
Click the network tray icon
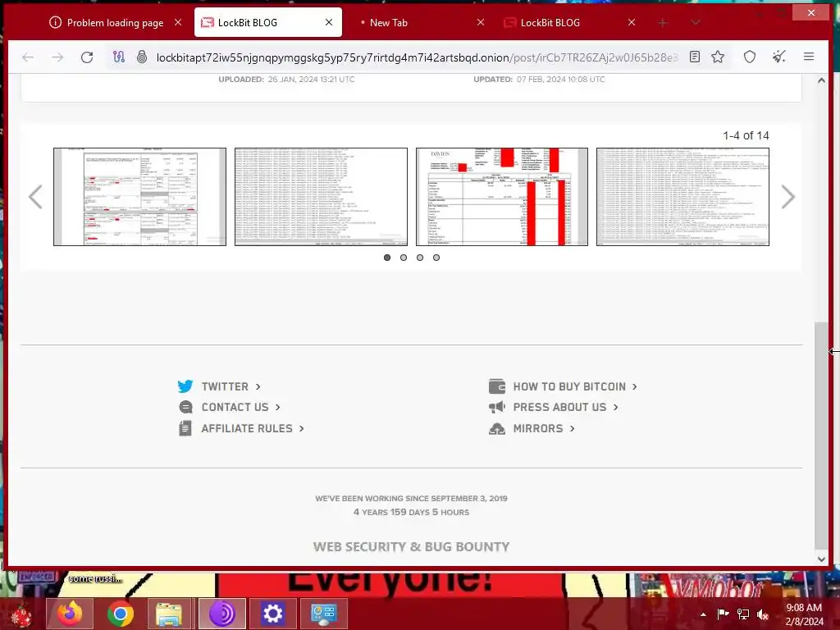click(743, 614)
